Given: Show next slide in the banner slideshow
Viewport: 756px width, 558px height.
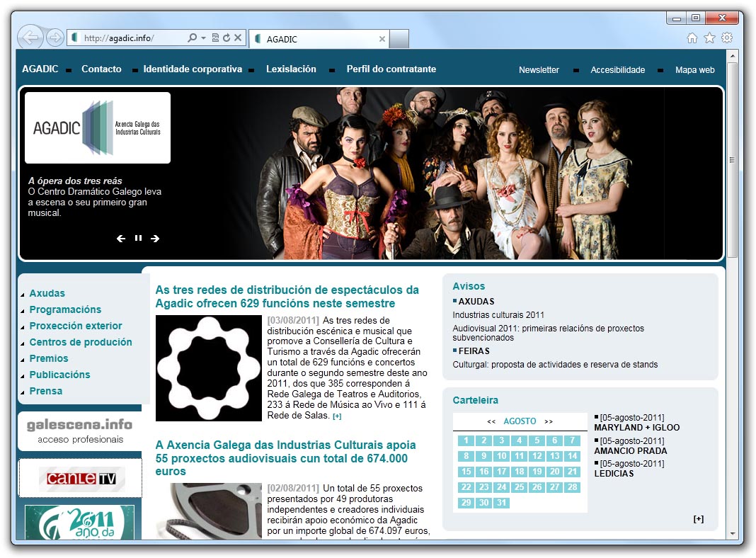Looking at the screenshot, I should click(155, 238).
